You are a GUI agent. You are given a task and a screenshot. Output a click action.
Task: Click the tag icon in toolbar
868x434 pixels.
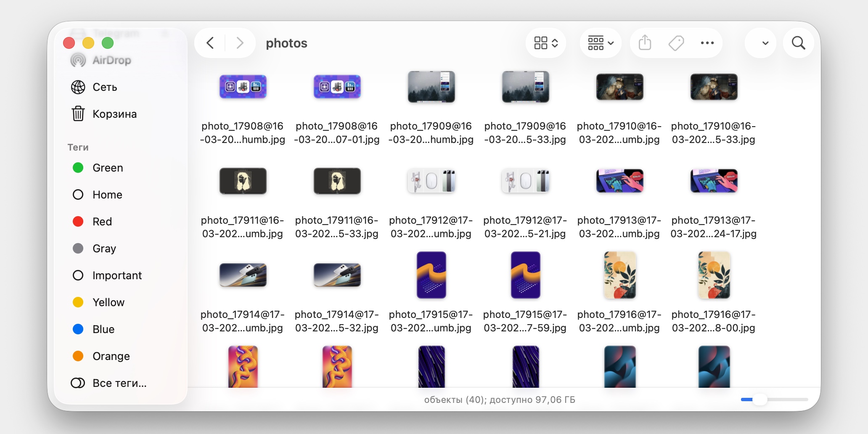click(x=676, y=43)
